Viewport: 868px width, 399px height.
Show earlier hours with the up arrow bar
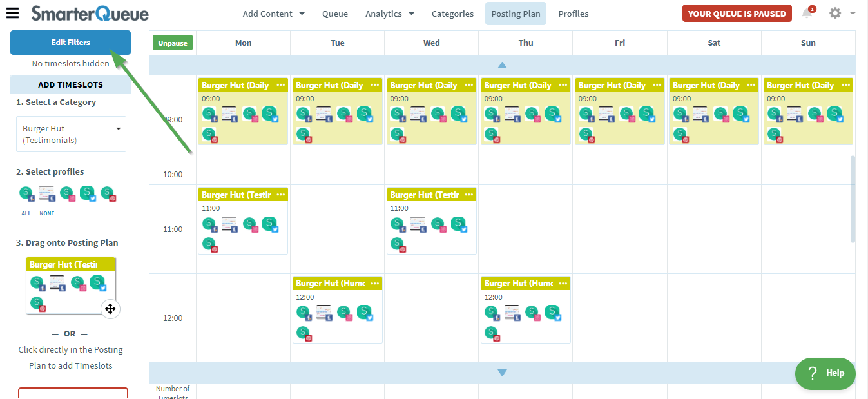(502, 65)
